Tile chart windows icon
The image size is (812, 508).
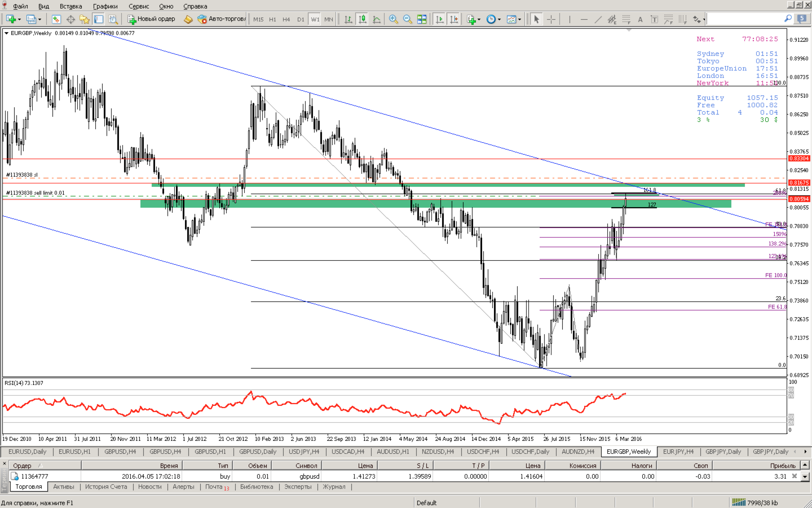422,19
